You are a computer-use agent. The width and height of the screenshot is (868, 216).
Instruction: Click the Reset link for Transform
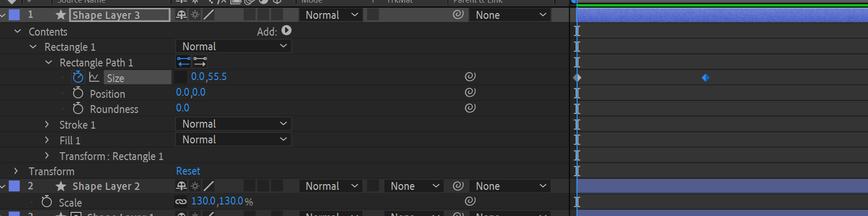(188, 171)
